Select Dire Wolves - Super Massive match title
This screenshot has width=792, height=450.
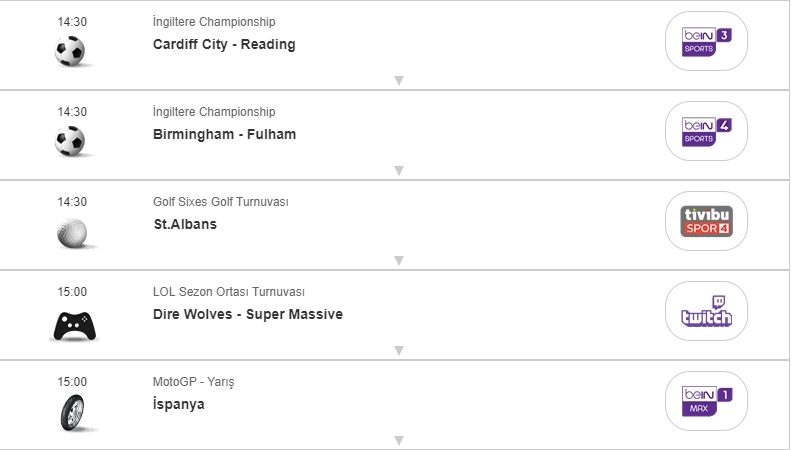[247, 314]
